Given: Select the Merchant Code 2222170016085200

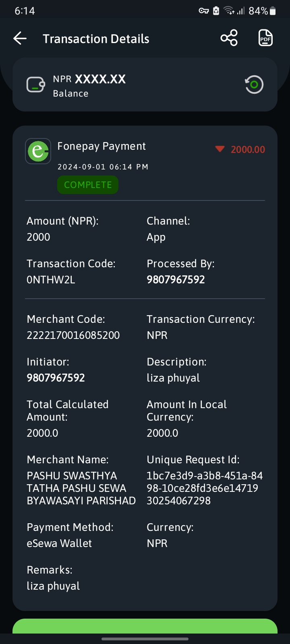Looking at the screenshot, I should 73,335.
